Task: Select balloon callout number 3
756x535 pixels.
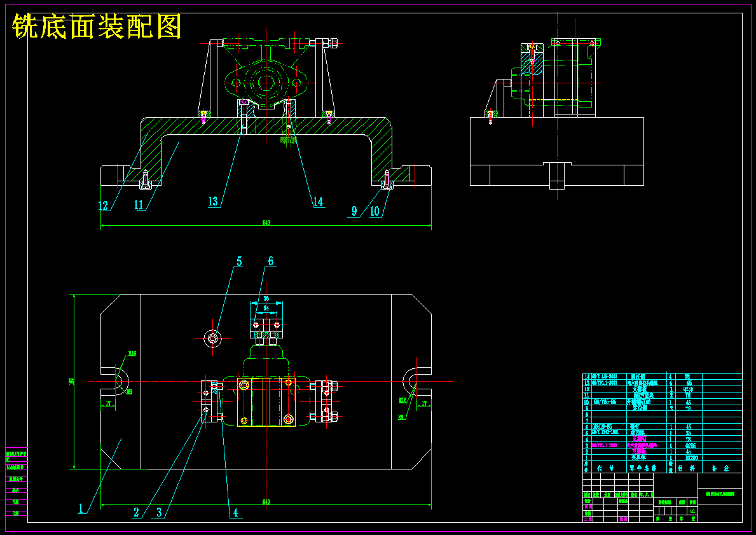Action: click(x=159, y=512)
